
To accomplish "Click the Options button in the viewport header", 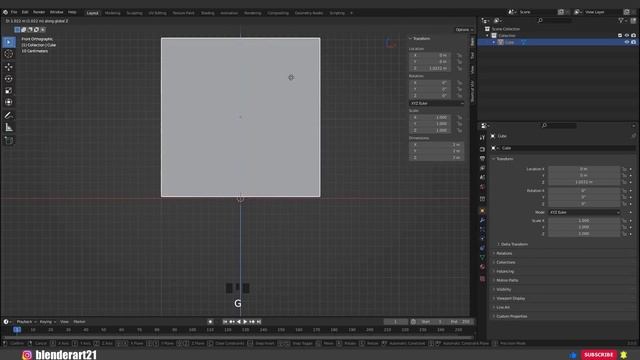I will pyautogui.click(x=464, y=30).
